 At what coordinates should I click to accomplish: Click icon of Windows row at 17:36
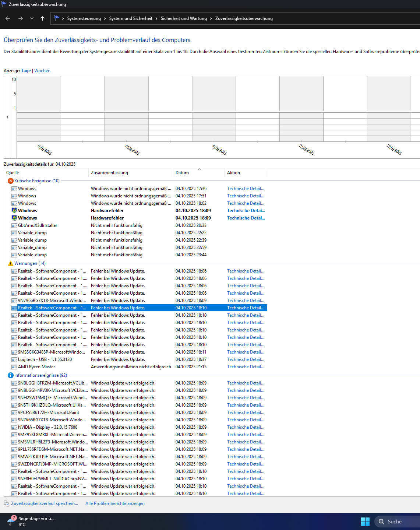tap(14, 189)
